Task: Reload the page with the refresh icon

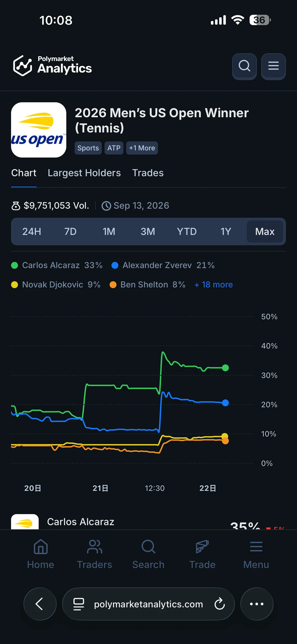Action: pyautogui.click(x=219, y=604)
